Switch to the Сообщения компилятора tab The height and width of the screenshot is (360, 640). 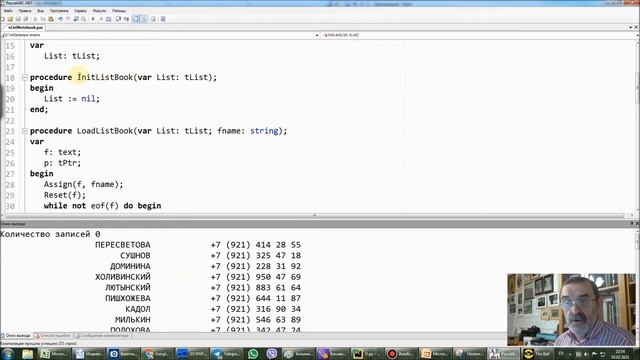102,336
